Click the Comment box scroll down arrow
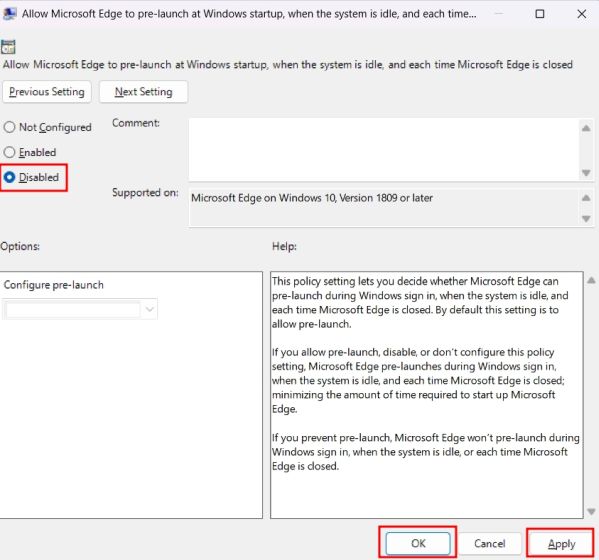Viewport: 599px width, 560px height. point(586,173)
